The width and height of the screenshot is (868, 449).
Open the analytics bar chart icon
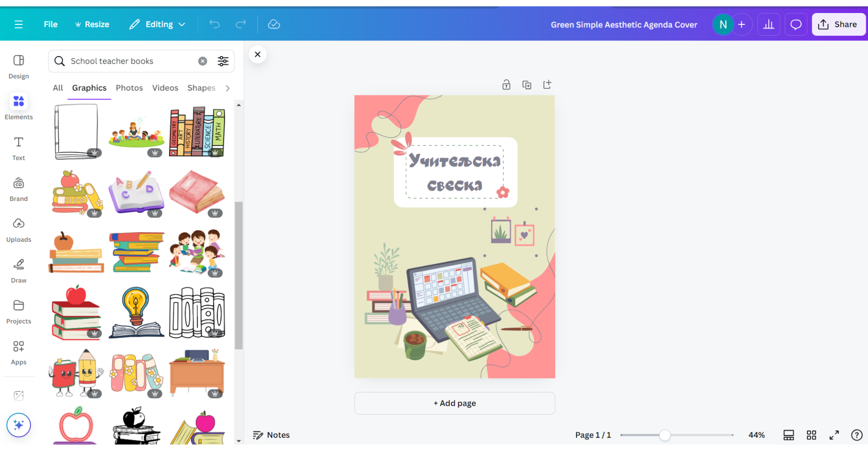(769, 24)
